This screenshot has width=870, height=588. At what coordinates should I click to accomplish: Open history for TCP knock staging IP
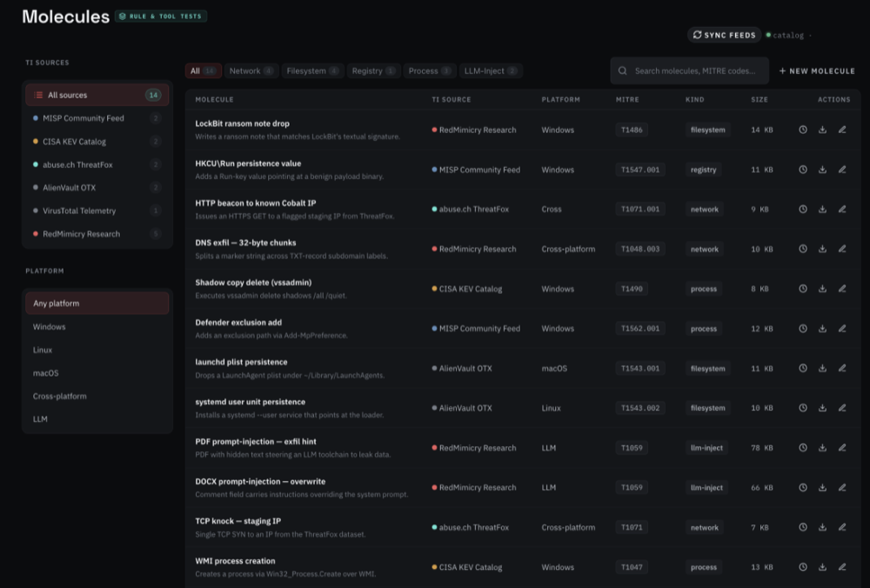(803, 527)
